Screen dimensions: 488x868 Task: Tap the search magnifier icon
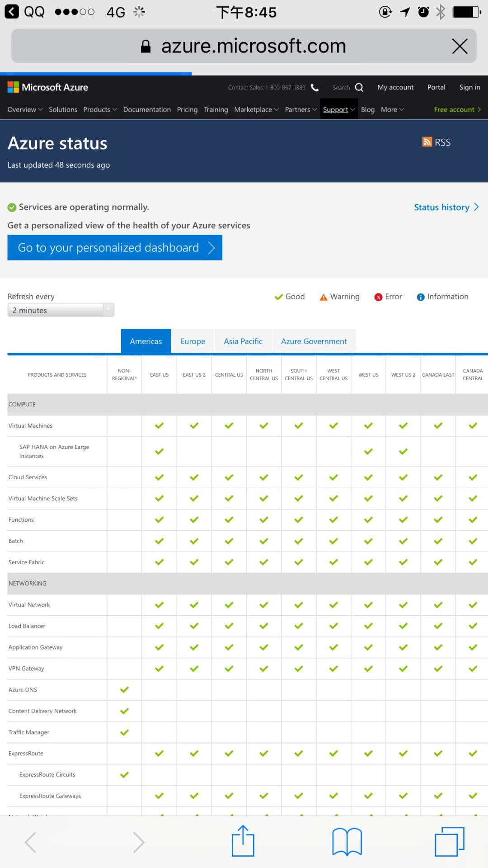359,87
